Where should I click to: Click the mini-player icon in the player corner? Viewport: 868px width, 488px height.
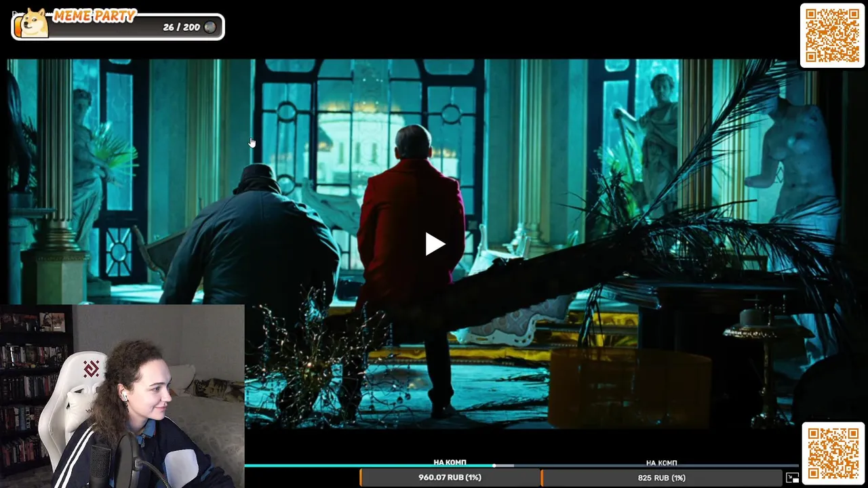coord(791,478)
